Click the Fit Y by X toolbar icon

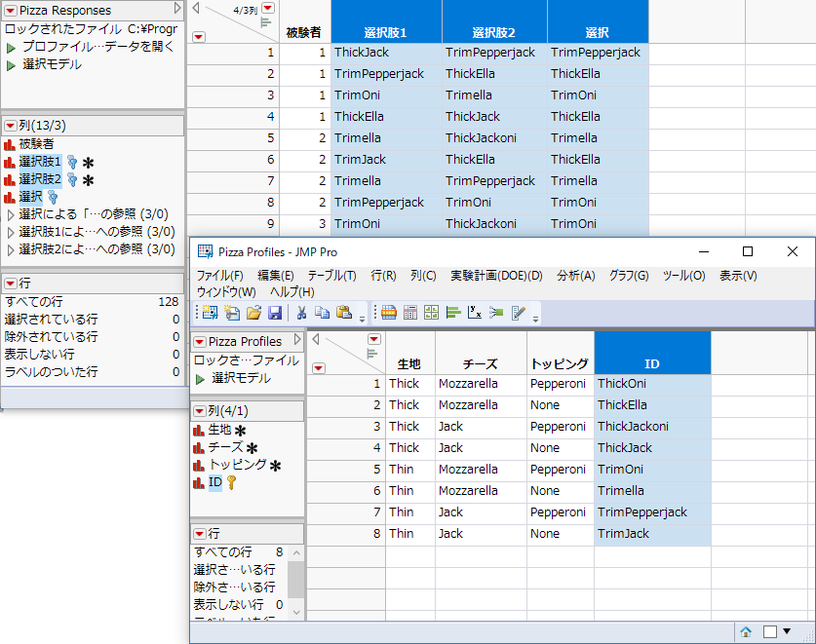pos(472,313)
